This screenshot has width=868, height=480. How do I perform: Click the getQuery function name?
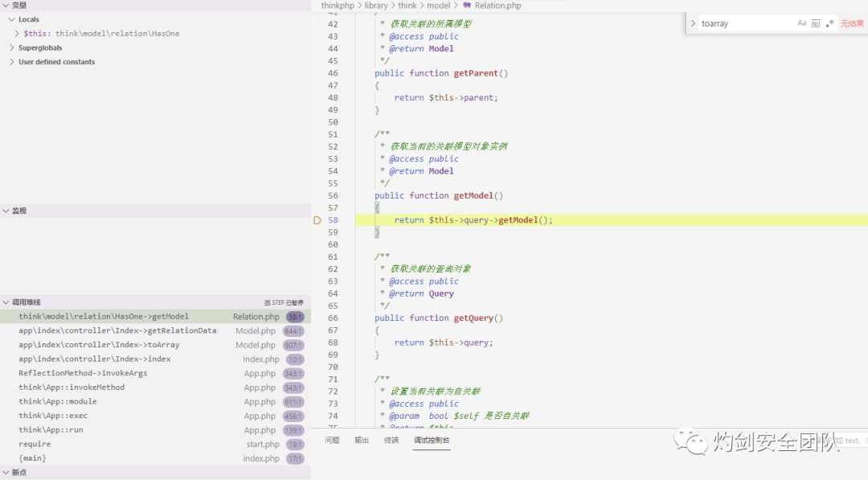(473, 318)
